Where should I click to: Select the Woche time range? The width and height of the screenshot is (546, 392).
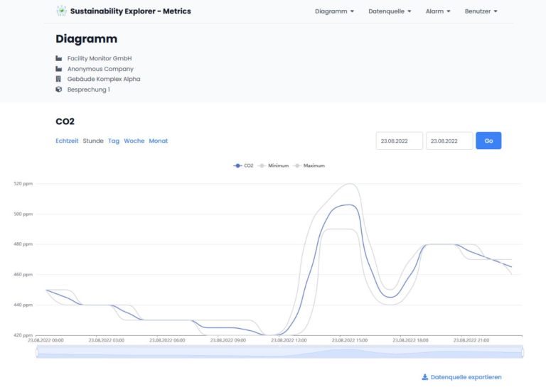134,141
